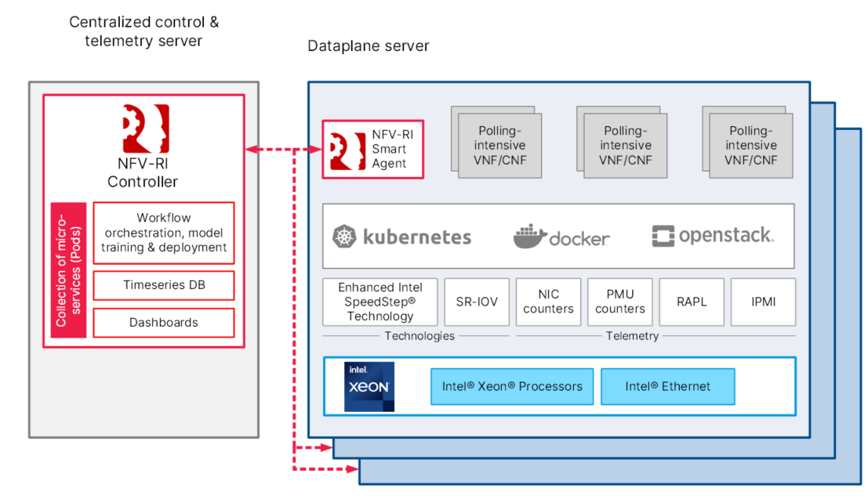Screen dimensions: 868x499
Task: Click the Intel Xeon badge
Action: coord(369,387)
